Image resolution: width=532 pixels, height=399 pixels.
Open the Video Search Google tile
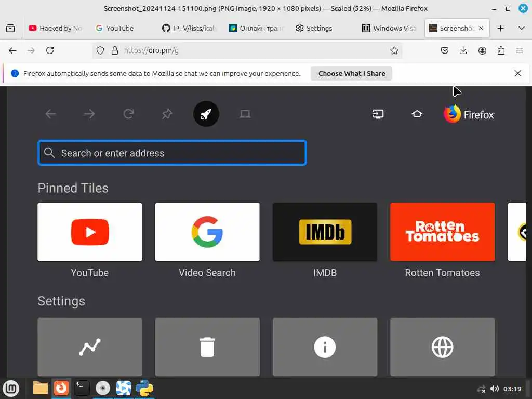pos(207,232)
